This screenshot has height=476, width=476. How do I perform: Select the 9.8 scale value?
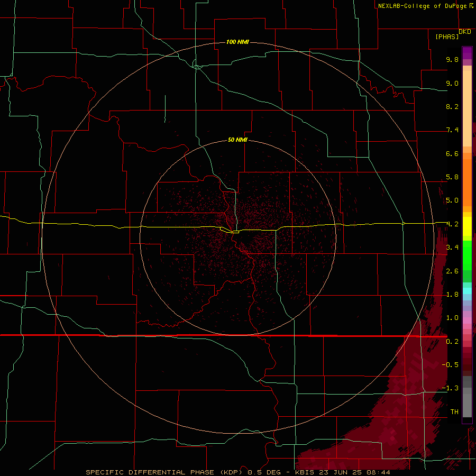point(452,59)
